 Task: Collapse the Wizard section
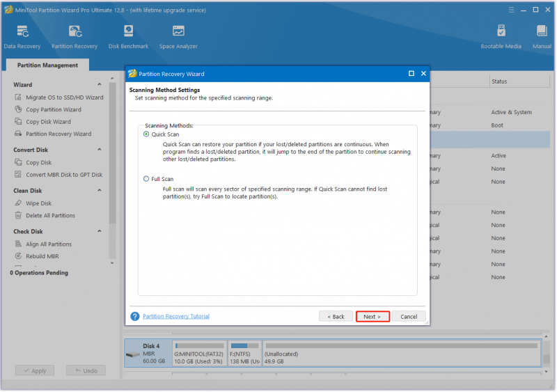tap(100, 84)
